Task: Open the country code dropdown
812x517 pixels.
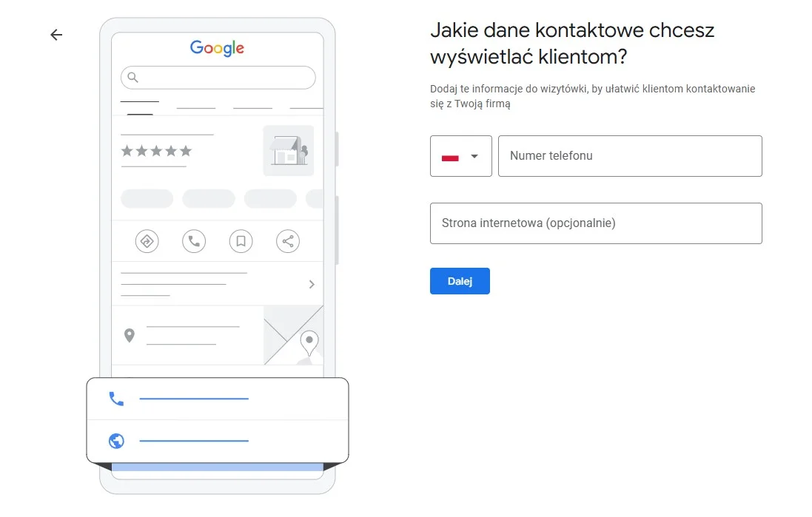Action: (x=474, y=156)
